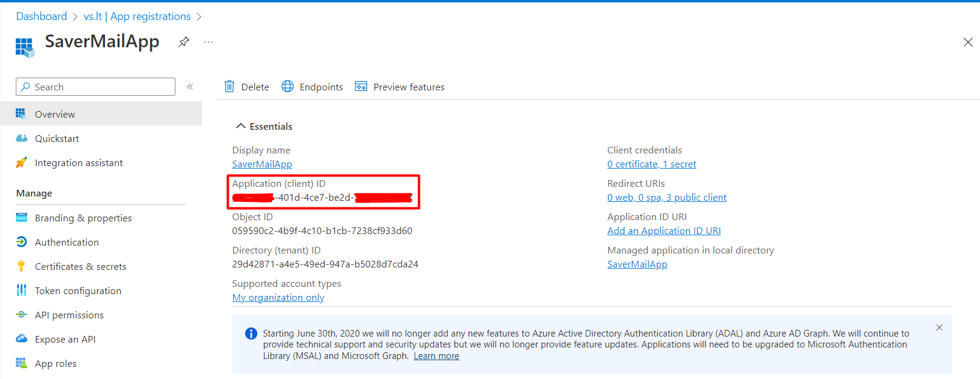Click the Application (client) ID value
The width and height of the screenshot is (980, 379).
point(322,197)
